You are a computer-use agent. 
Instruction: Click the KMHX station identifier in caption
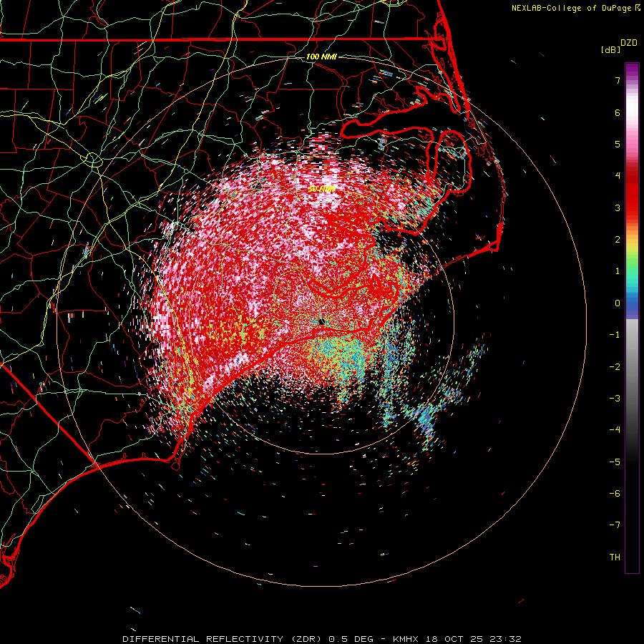tap(406, 639)
